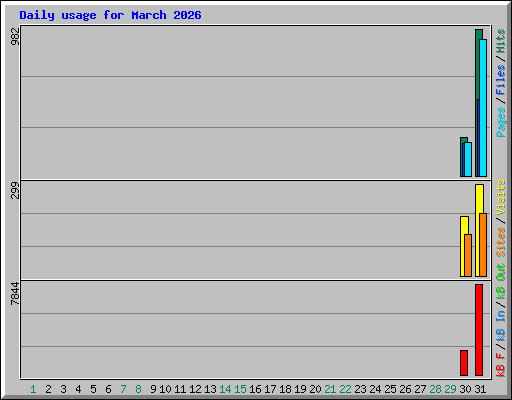512x400 pixels.
Task: Click the 'kB In' legend label
Action: click(501, 325)
